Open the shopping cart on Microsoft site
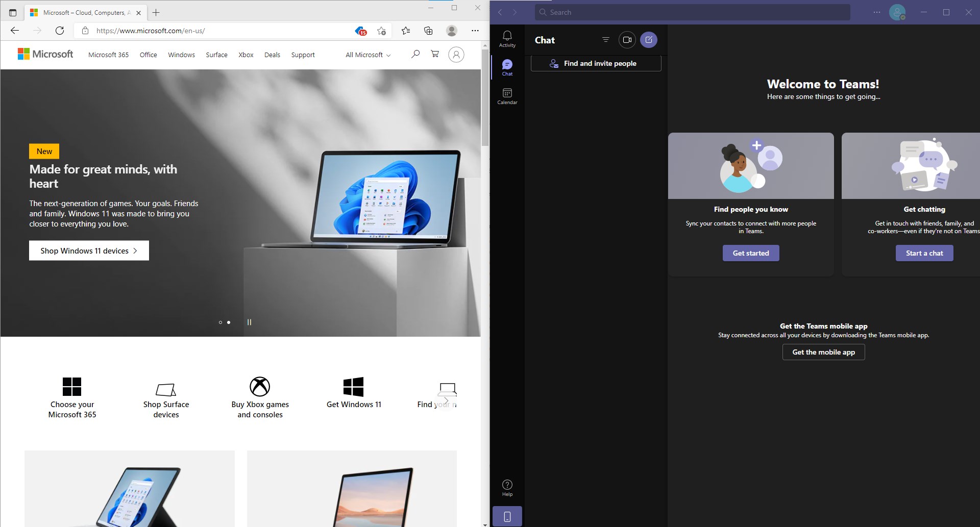Image resolution: width=980 pixels, height=527 pixels. tap(435, 54)
